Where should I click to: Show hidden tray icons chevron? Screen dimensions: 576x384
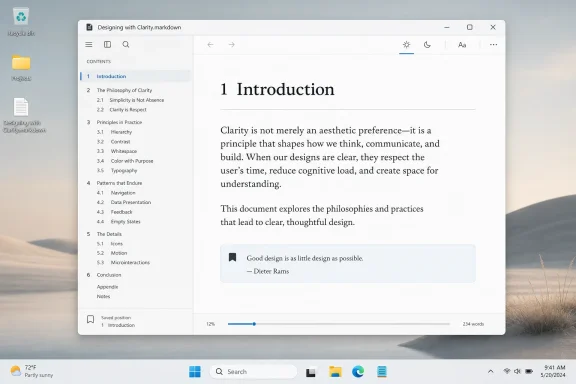coord(490,372)
